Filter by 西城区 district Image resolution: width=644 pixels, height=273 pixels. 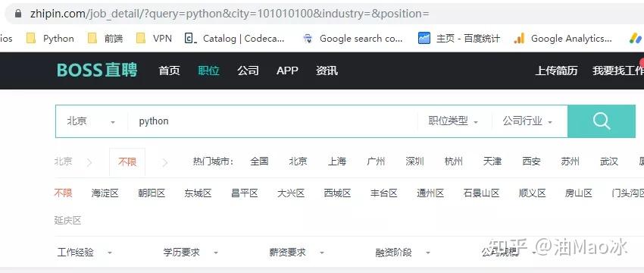337,193
